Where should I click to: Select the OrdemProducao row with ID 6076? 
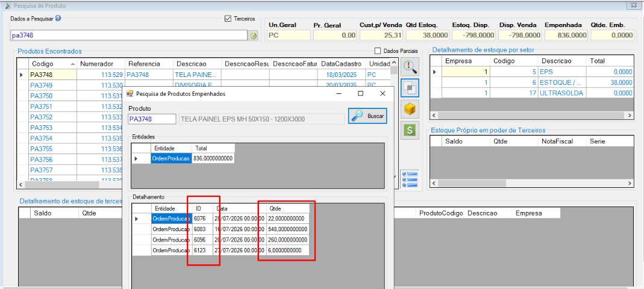tap(220, 219)
